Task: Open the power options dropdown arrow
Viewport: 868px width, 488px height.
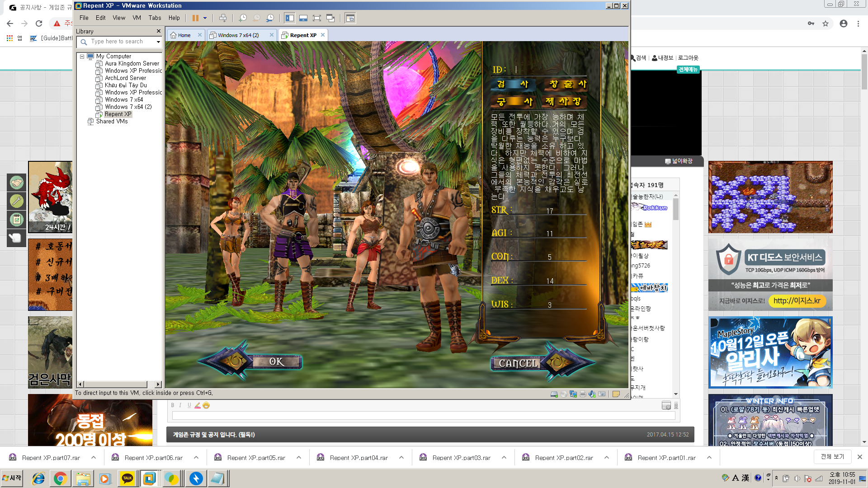Action: point(205,18)
